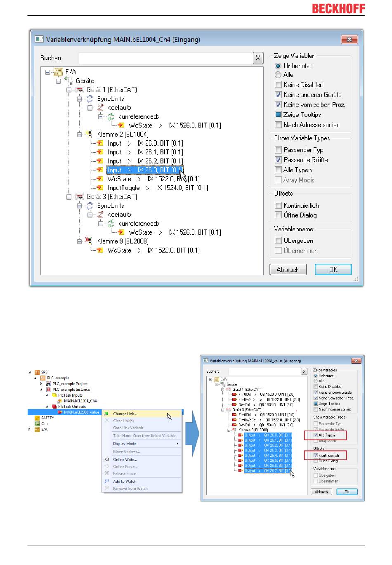Choose Add to Watch from context menu
The image size is (392, 565).
click(x=142, y=482)
